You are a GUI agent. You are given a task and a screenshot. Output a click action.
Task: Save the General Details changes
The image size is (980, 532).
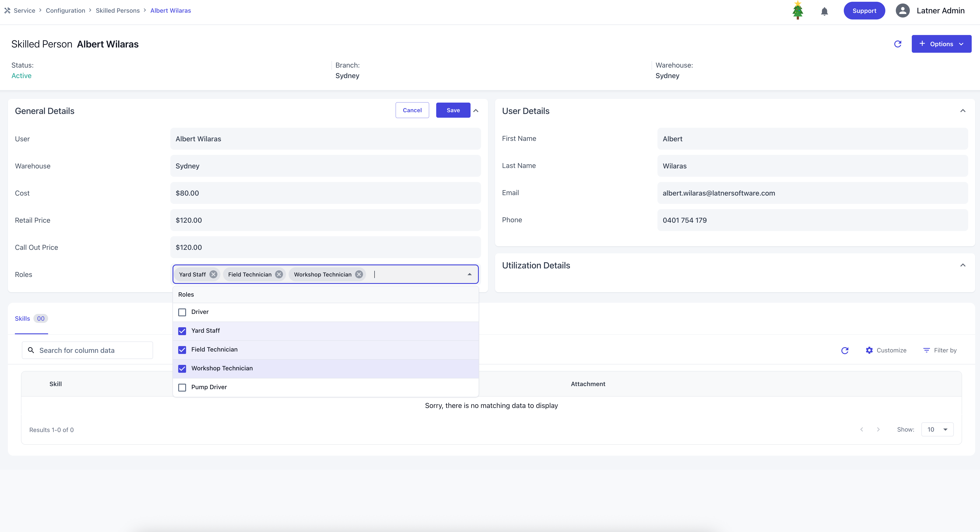click(453, 110)
